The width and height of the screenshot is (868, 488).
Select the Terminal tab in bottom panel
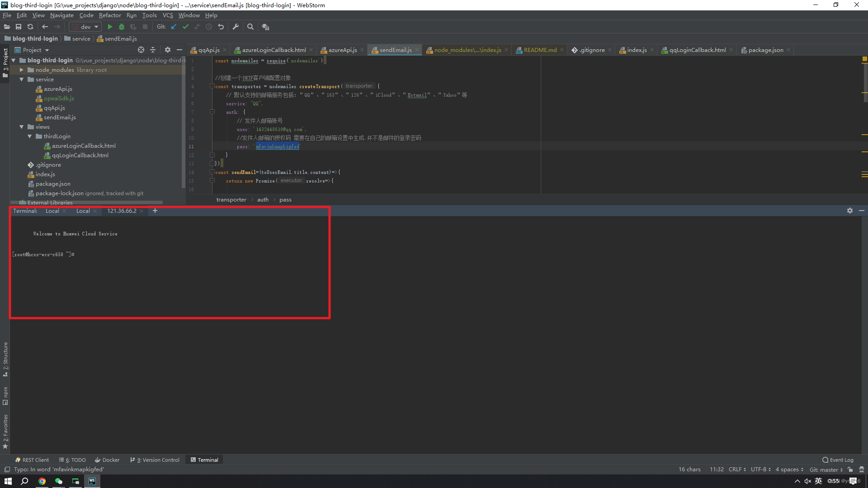(207, 460)
